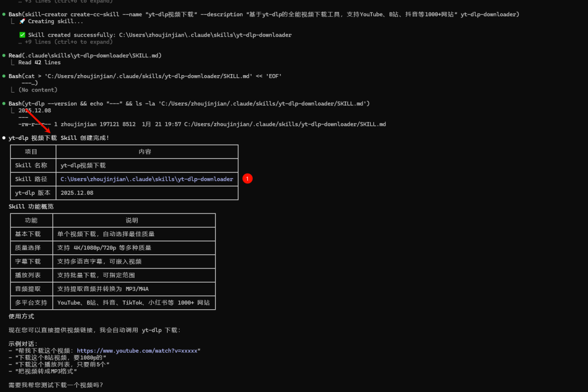
Task: Select the Read(.claude\skills\yt-dlp-downloader\SKILL.md) line
Action: 85,56
